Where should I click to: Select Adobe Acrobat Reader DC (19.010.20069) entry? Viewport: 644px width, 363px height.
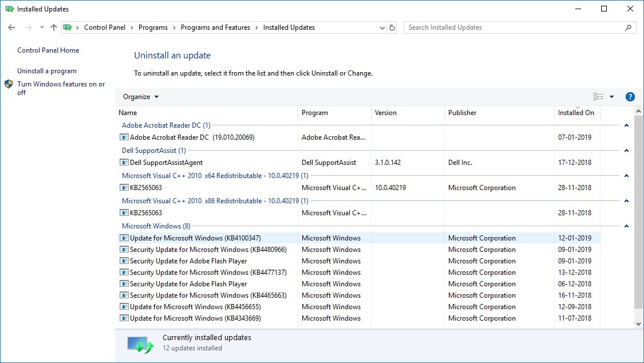pyautogui.click(x=192, y=137)
